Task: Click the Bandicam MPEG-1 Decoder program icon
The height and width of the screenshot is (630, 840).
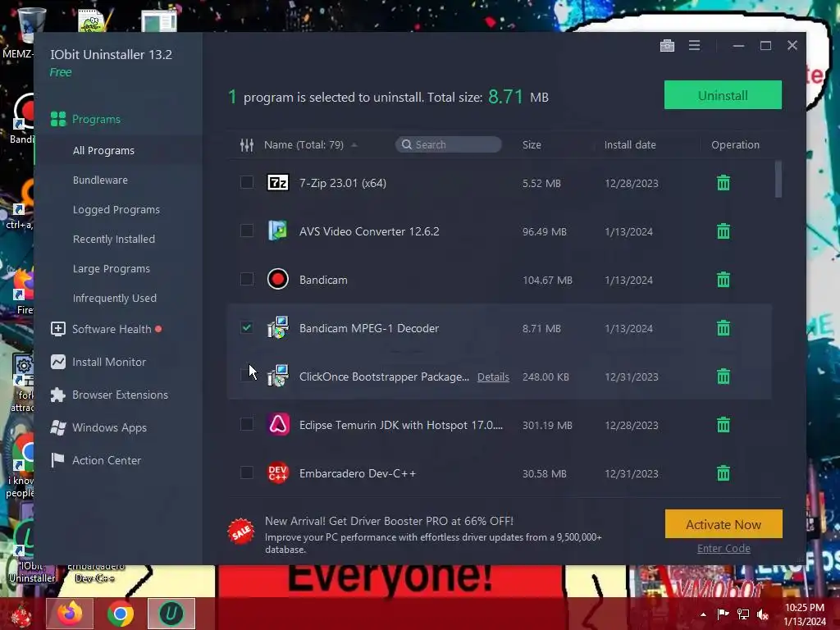Action: point(278,328)
